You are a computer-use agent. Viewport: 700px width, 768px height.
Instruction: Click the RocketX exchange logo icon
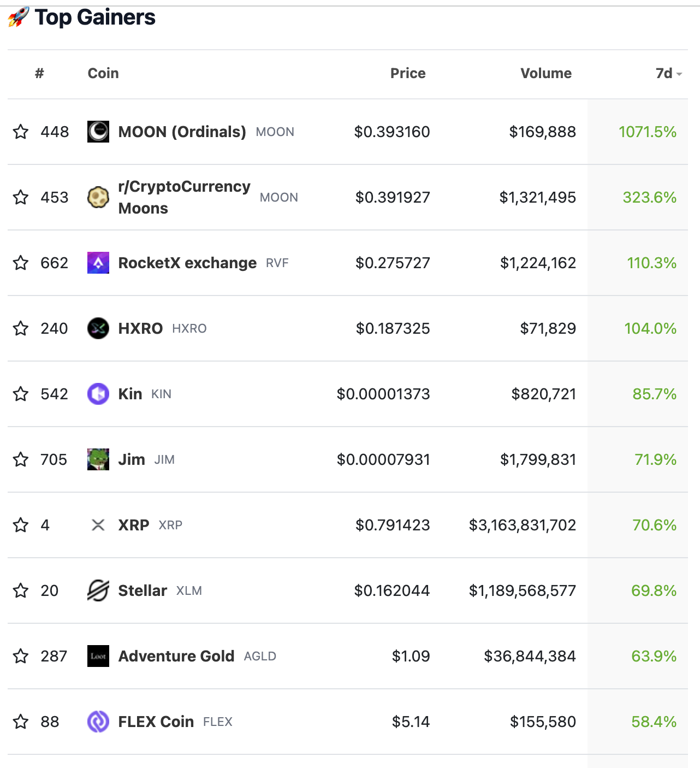point(98,263)
